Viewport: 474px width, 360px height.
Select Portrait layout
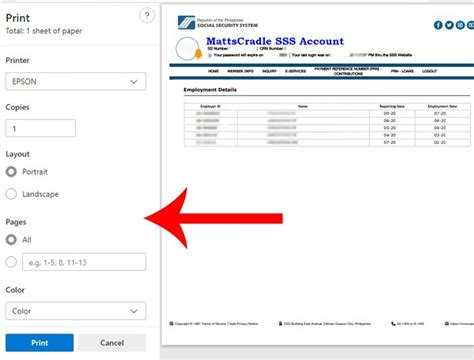[x=11, y=172]
